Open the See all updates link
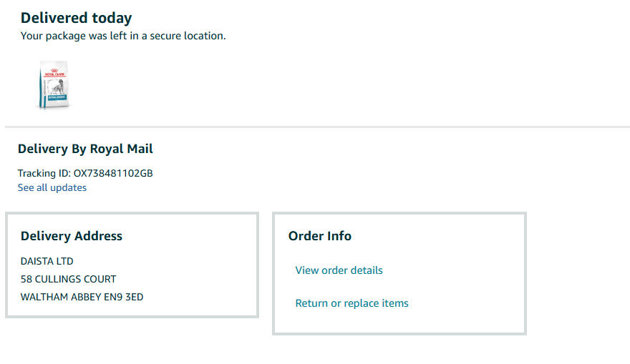 tap(52, 188)
